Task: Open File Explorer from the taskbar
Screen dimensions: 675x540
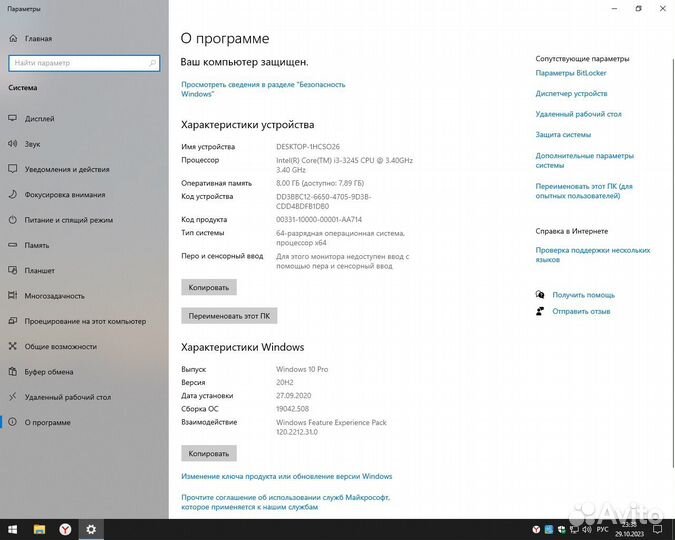Action: tap(39, 529)
